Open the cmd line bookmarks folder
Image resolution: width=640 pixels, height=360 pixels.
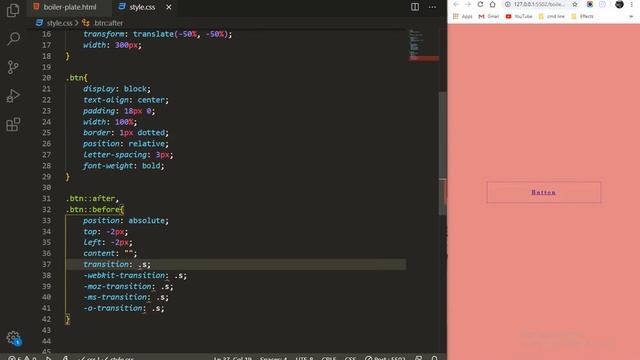coord(551,16)
